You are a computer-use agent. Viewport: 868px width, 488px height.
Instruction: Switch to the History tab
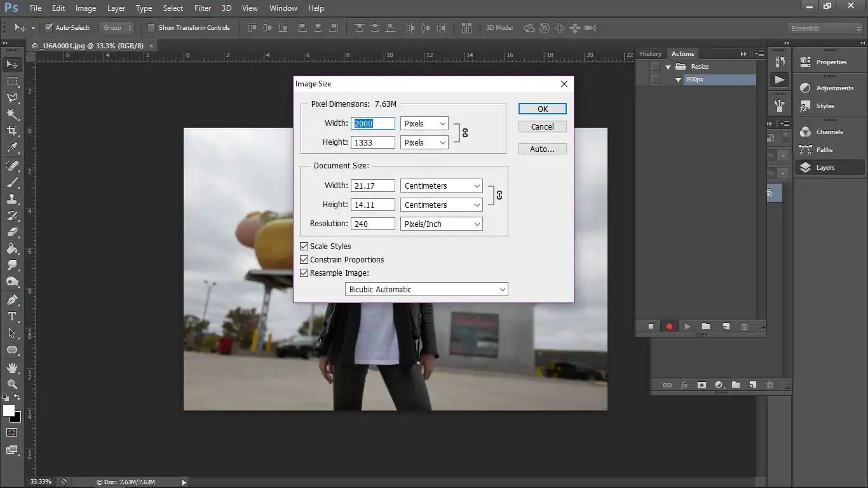tap(650, 53)
